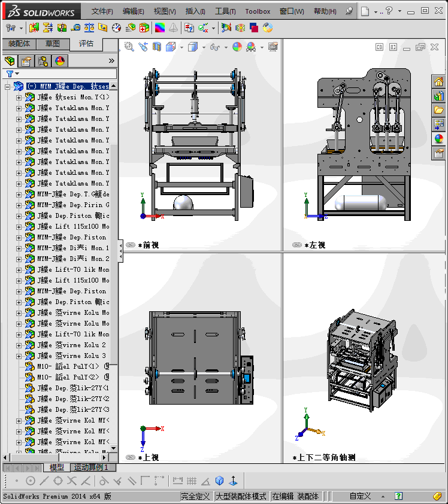Screen dimensions: 448x504
Task: Click the Display Style cube icon
Action: click(193, 47)
